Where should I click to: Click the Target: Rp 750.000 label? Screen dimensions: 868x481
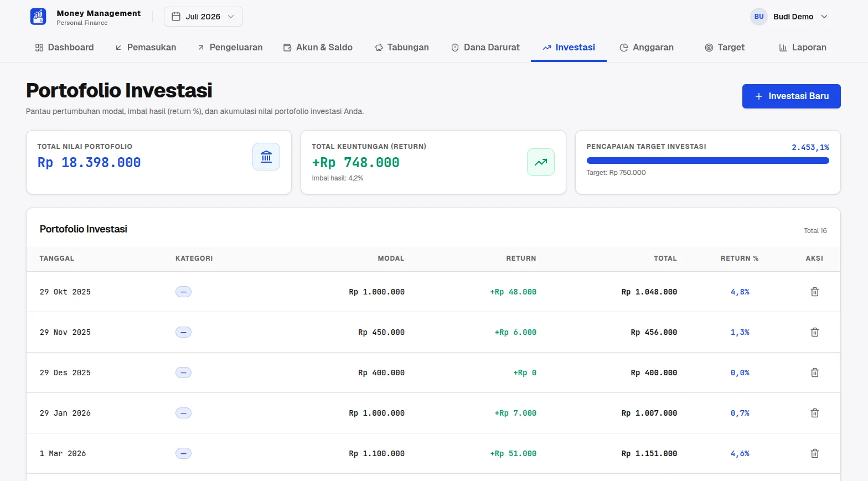616,173
